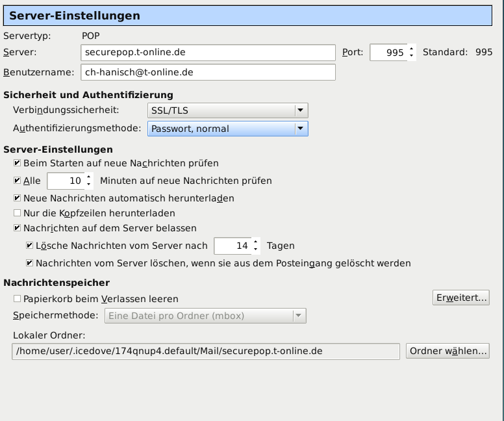Decrease check interval minutes with down arrow

pyautogui.click(x=89, y=185)
